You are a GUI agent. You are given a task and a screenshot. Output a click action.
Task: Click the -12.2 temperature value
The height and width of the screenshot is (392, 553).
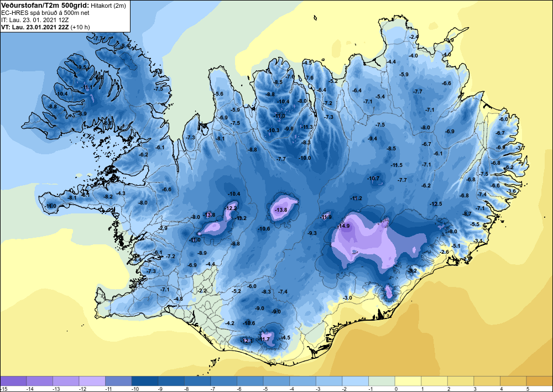coord(231,208)
